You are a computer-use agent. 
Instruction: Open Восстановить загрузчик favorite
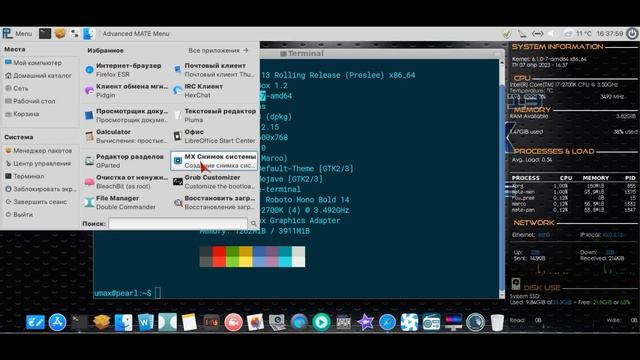214,202
